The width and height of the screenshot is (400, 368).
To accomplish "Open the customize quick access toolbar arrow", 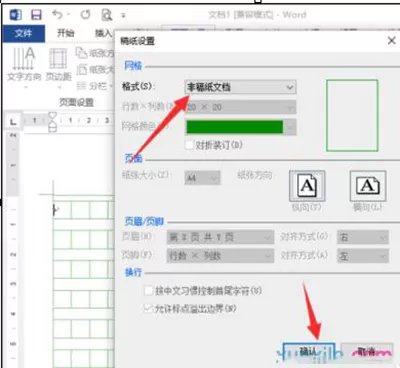I will (x=123, y=15).
